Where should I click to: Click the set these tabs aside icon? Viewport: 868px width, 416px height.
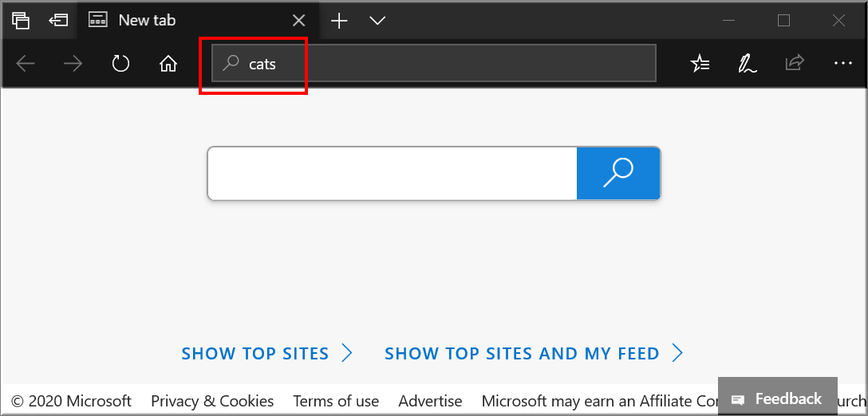tap(57, 21)
